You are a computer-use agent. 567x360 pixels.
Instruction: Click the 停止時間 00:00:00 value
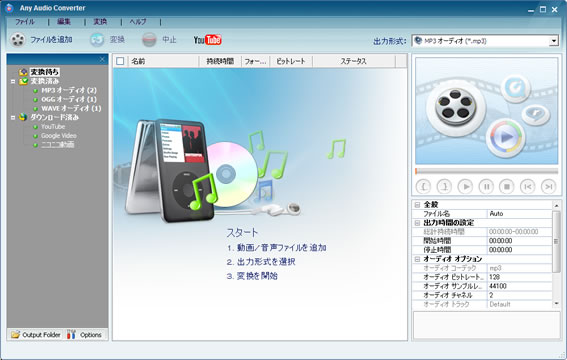tap(520, 250)
